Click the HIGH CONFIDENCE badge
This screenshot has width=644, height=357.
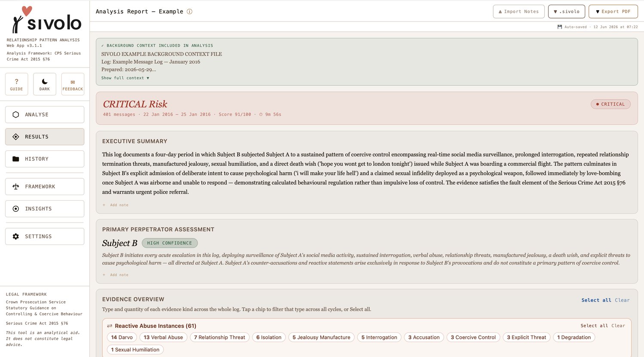(x=170, y=243)
